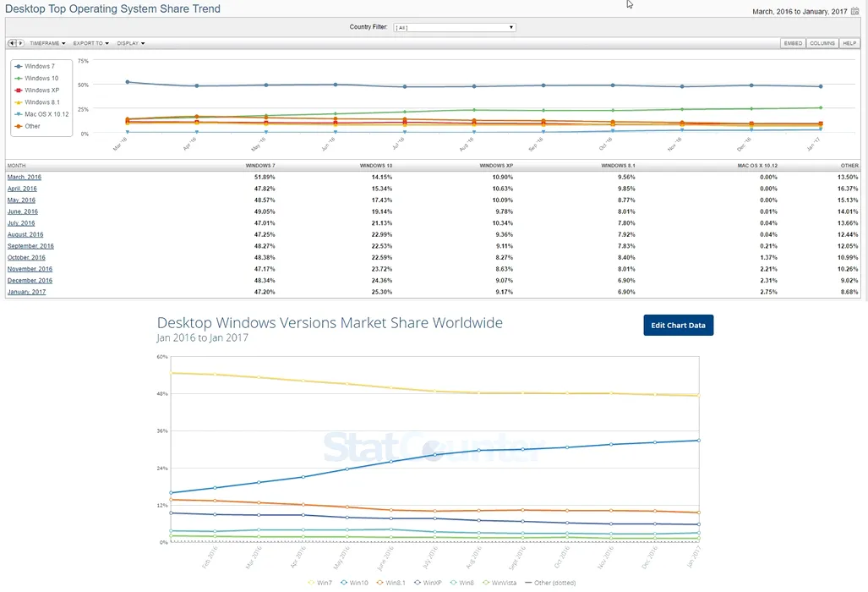Select the 9.56% Windows 8.1 cell
The width and height of the screenshot is (868, 592).
[x=626, y=178]
